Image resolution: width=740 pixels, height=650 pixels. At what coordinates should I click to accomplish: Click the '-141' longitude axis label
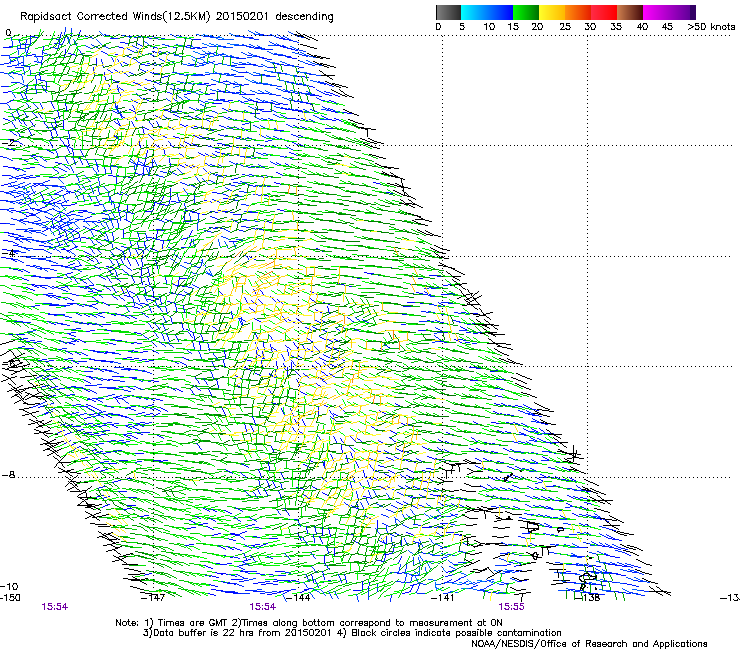[x=443, y=598]
